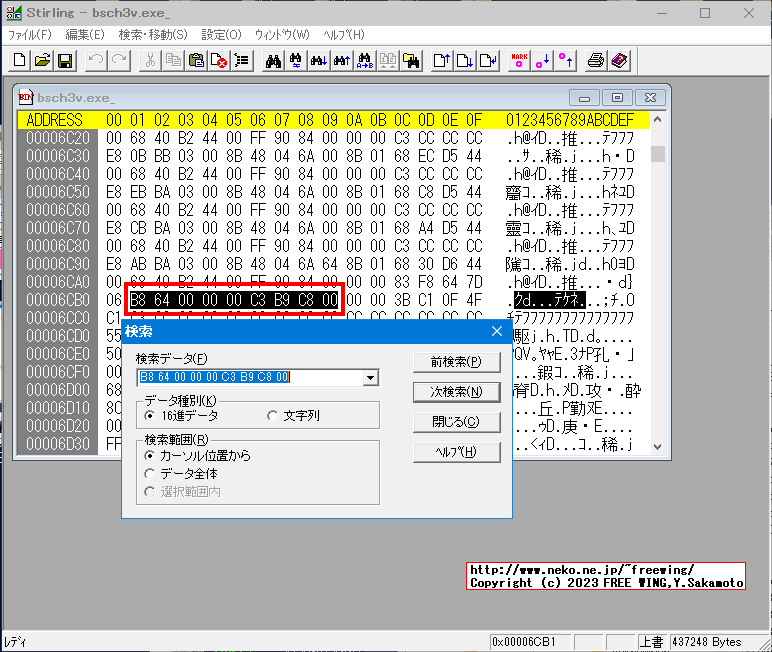Image resolution: width=772 pixels, height=652 pixels.
Task: Click the hex view scroll up arrow
Action: 657,120
